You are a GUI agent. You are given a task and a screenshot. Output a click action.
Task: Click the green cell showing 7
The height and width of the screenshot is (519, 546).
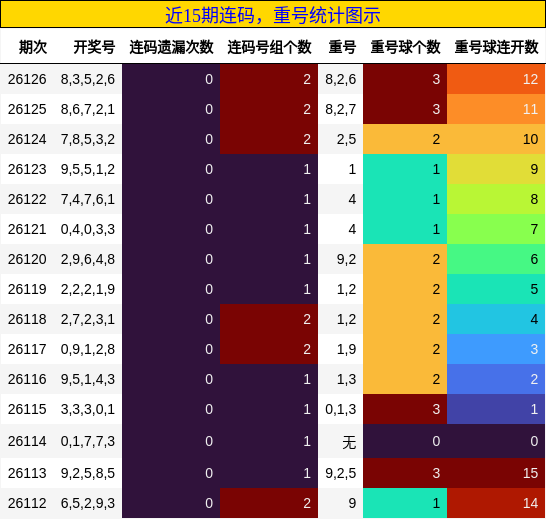click(x=496, y=229)
